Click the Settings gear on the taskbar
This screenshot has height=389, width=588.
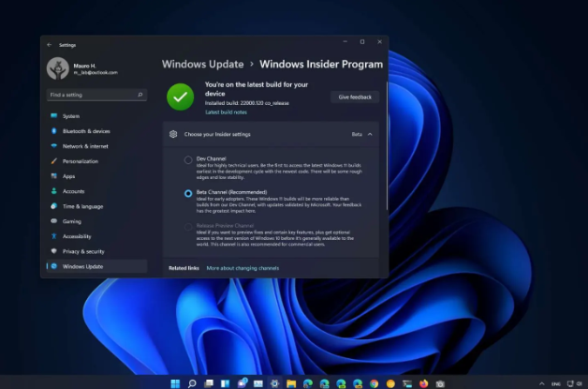point(274,383)
